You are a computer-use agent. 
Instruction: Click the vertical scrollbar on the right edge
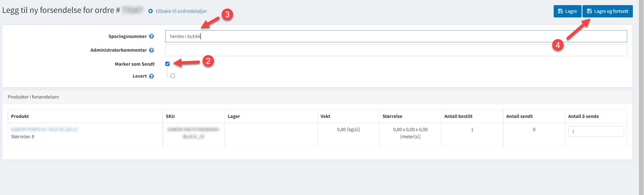[x=641, y=97]
